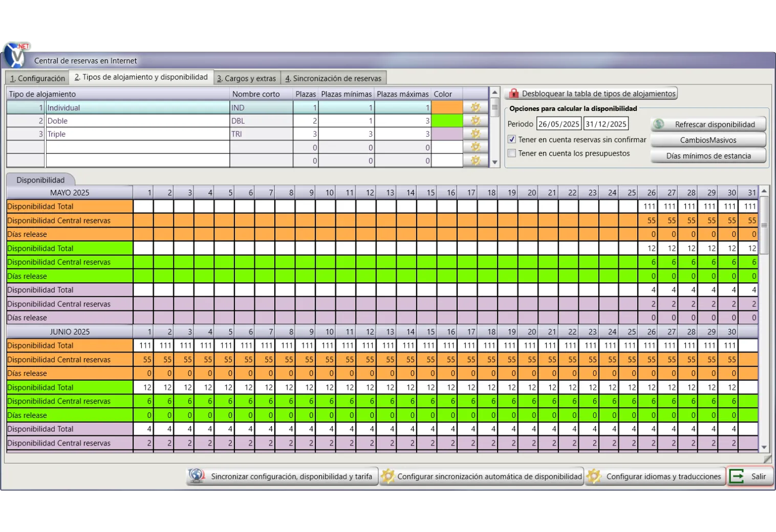Enable Tener en cuenta los presupuestos
776x532 pixels.
[x=512, y=153]
